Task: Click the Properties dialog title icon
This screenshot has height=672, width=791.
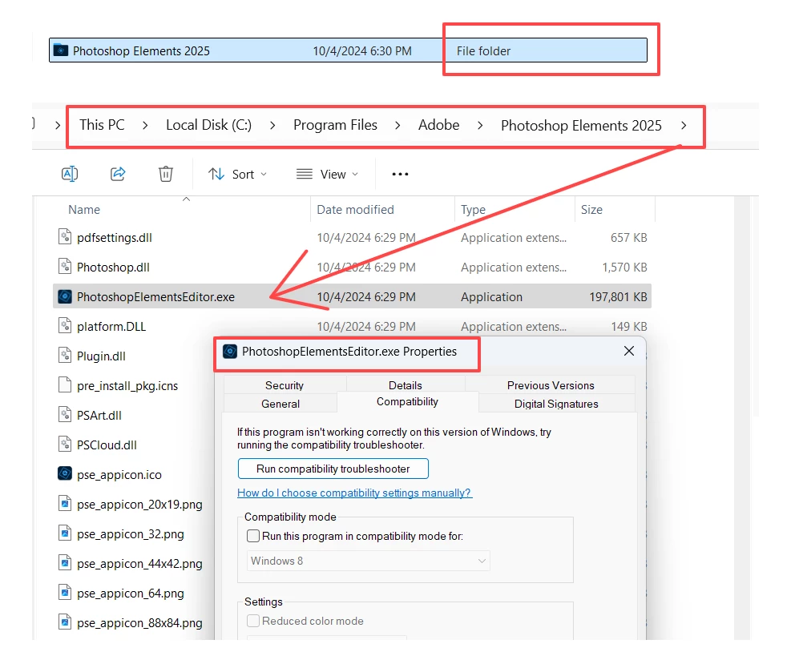Action: pos(230,352)
